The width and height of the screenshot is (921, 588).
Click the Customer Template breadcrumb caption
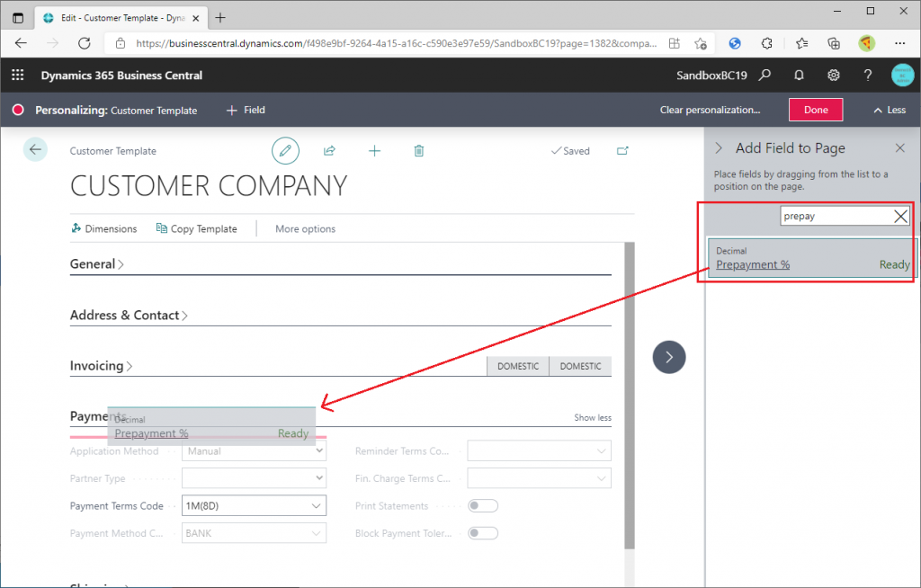112,151
